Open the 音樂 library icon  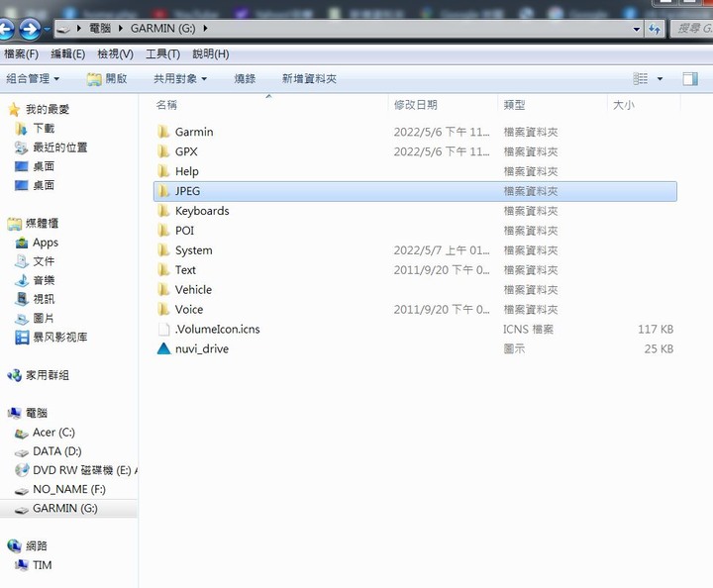[x=22, y=280]
